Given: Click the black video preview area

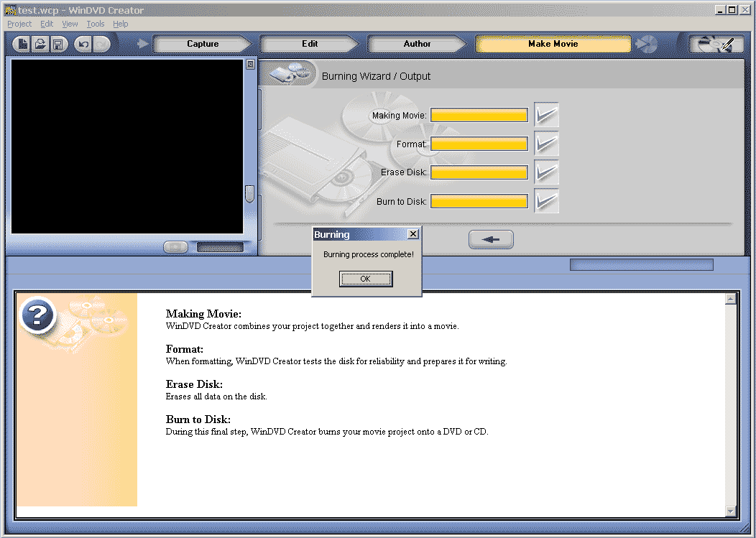Looking at the screenshot, I should pyautogui.click(x=127, y=147).
